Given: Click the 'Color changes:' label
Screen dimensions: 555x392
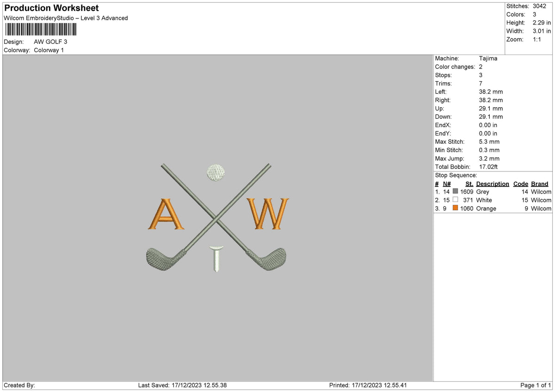Looking at the screenshot, I should pos(455,67).
